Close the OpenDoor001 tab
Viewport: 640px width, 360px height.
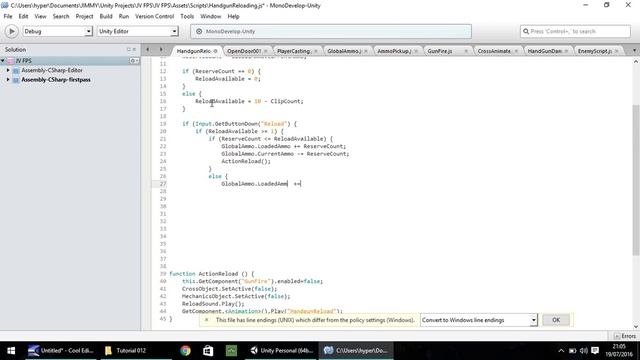click(x=266, y=51)
